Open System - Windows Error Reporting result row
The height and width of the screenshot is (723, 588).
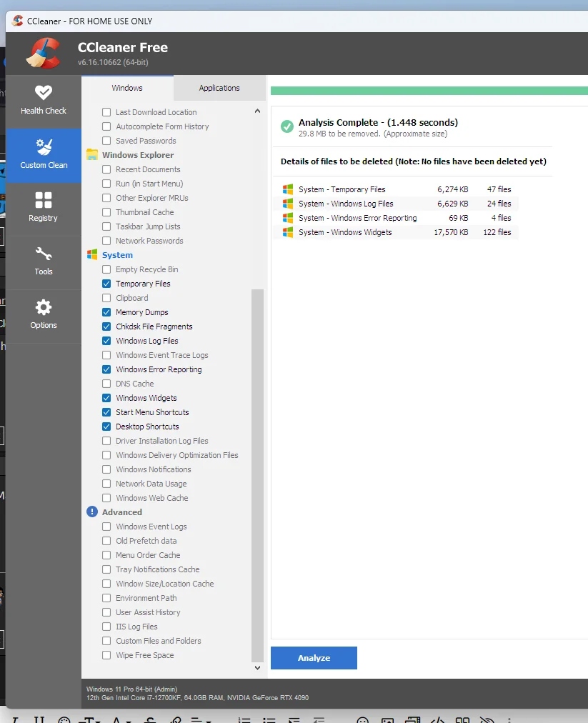[396, 218]
